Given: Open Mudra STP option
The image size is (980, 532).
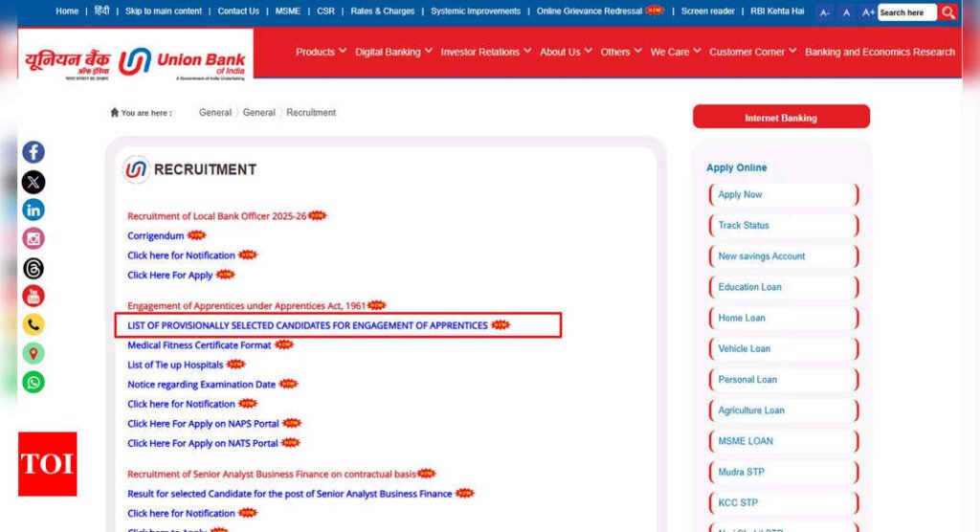Looking at the screenshot, I should point(784,472).
